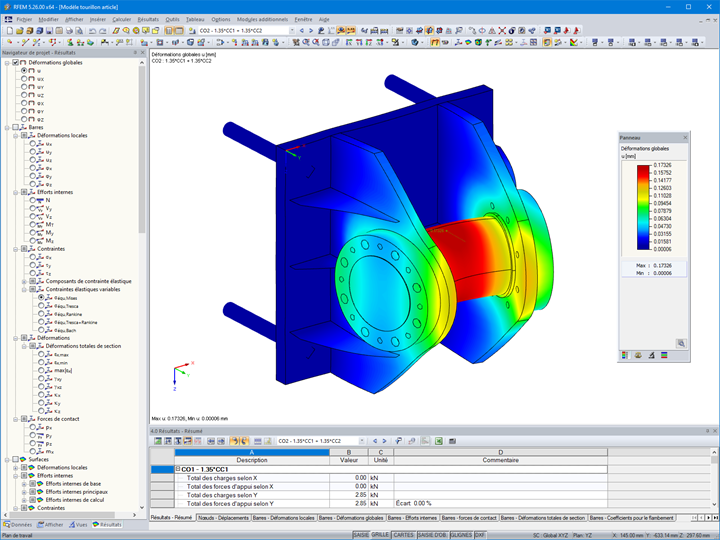Toggle the SAISIE status bar button
The image size is (720, 540).
pyautogui.click(x=361, y=535)
